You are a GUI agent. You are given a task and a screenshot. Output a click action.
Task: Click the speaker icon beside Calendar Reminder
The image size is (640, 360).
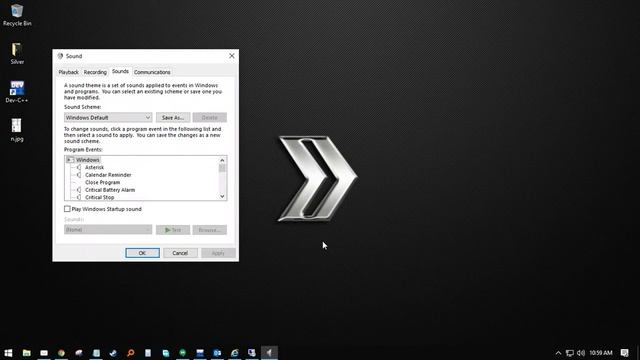click(x=79, y=175)
